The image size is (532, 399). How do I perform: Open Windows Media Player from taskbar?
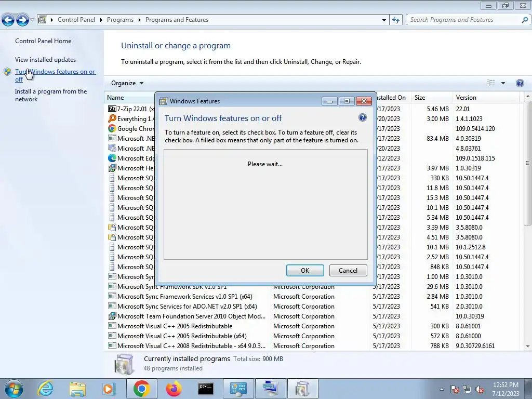coord(109,389)
